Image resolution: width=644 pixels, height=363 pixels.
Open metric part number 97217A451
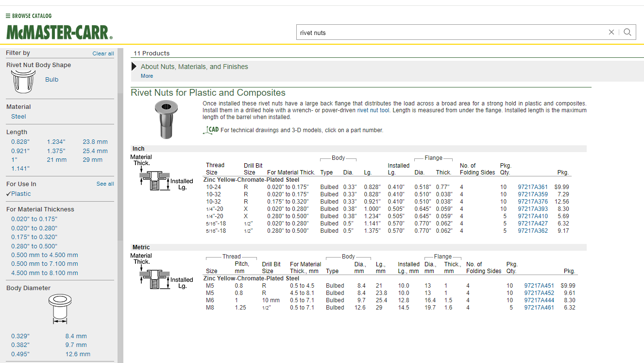(539, 286)
